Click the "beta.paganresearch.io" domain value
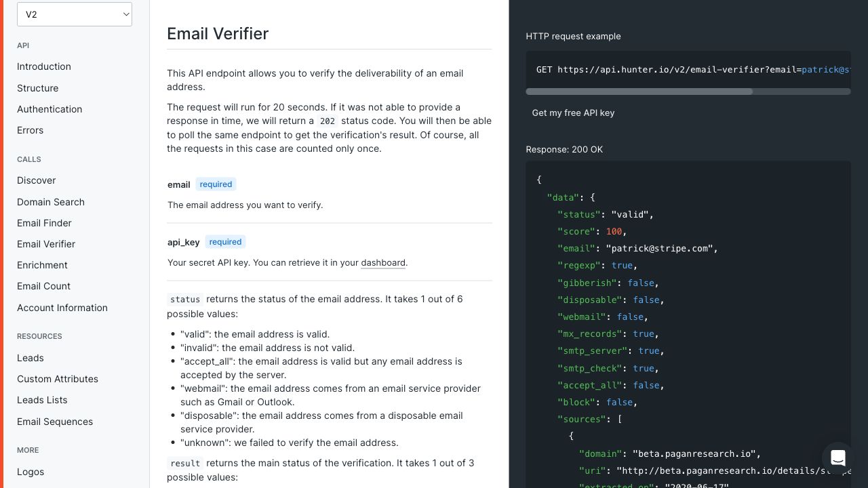The width and height of the screenshot is (868, 488). [x=693, y=453]
